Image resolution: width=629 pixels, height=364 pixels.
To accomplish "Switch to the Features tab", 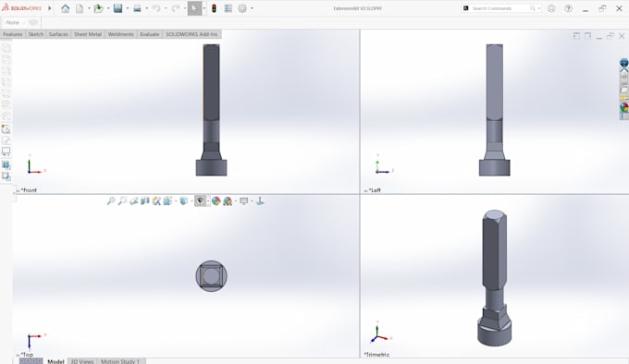I will [13, 34].
